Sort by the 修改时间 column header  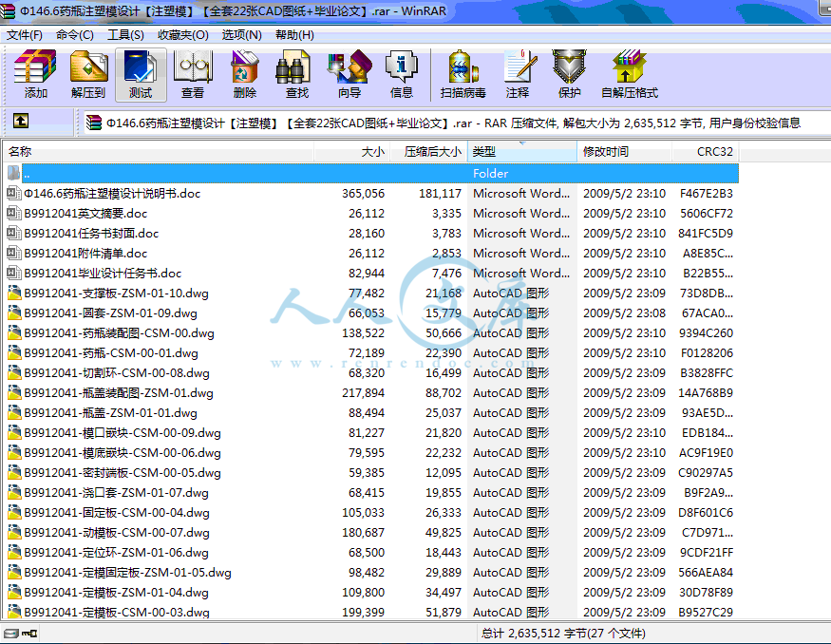point(624,152)
